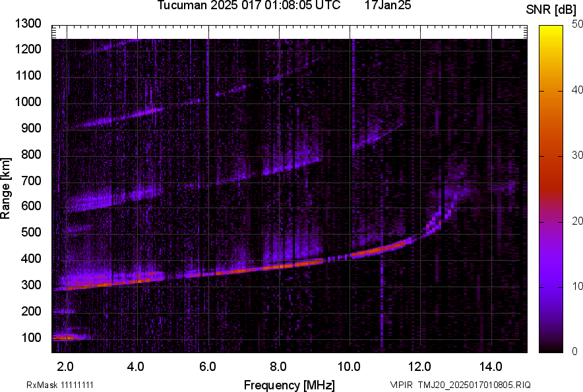Click the 'VIPIR' footer label
The image size is (583, 392).
tap(401, 385)
